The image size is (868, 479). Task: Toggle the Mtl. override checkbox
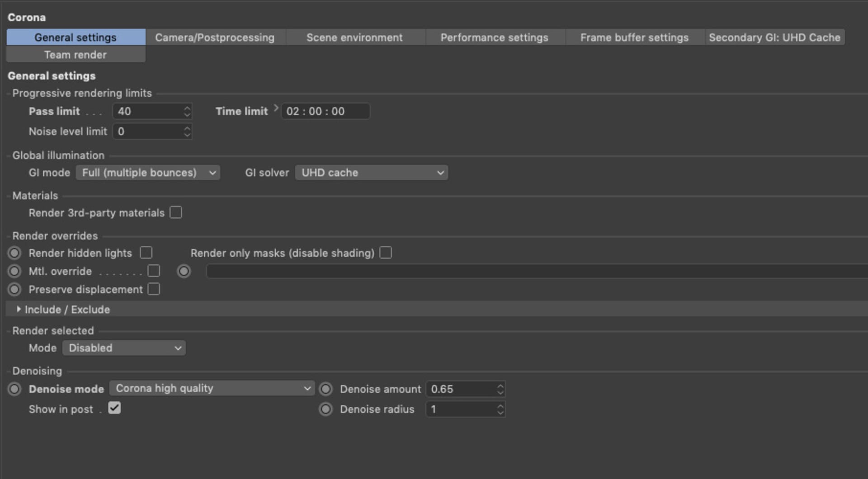coord(154,271)
